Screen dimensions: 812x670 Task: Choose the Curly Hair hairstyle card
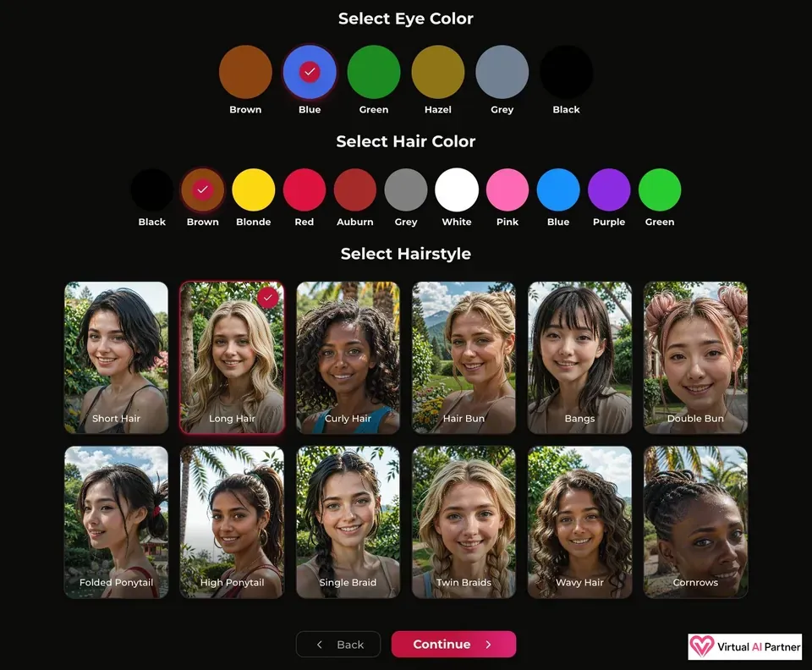click(348, 357)
